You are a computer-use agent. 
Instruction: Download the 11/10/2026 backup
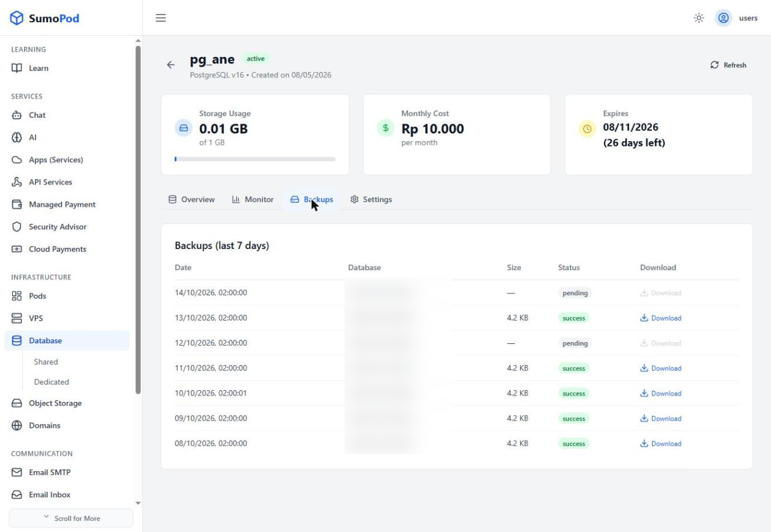pos(660,369)
